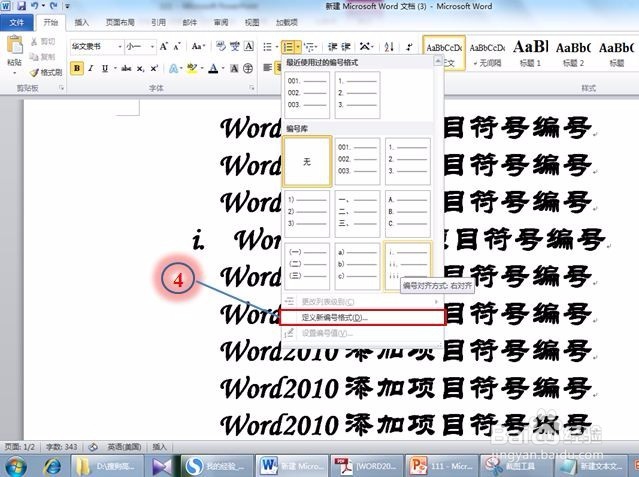Screen dimensions: 639x477
Task: Apply the 无间隔 No Spacing style
Action: coord(487,53)
